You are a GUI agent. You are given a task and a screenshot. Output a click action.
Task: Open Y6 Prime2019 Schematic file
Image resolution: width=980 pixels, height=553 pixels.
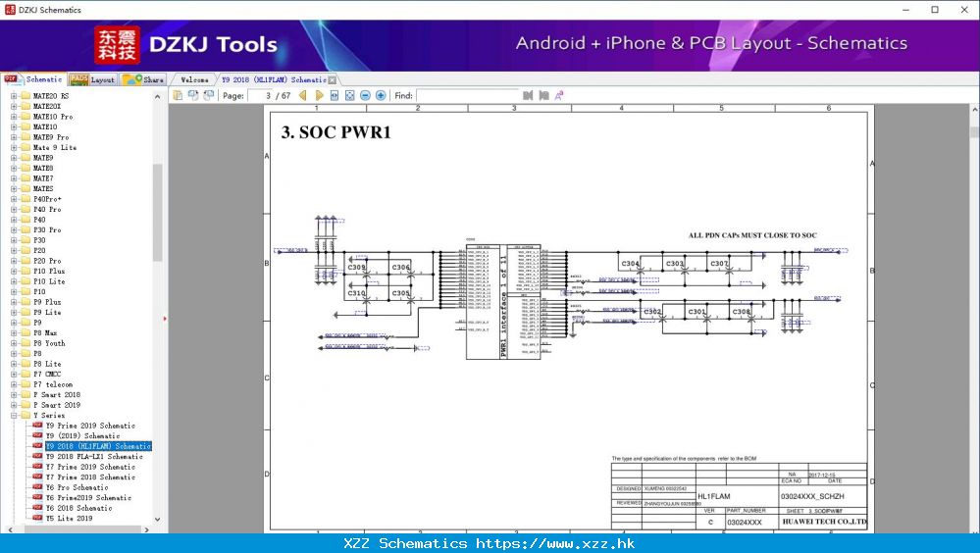click(88, 498)
